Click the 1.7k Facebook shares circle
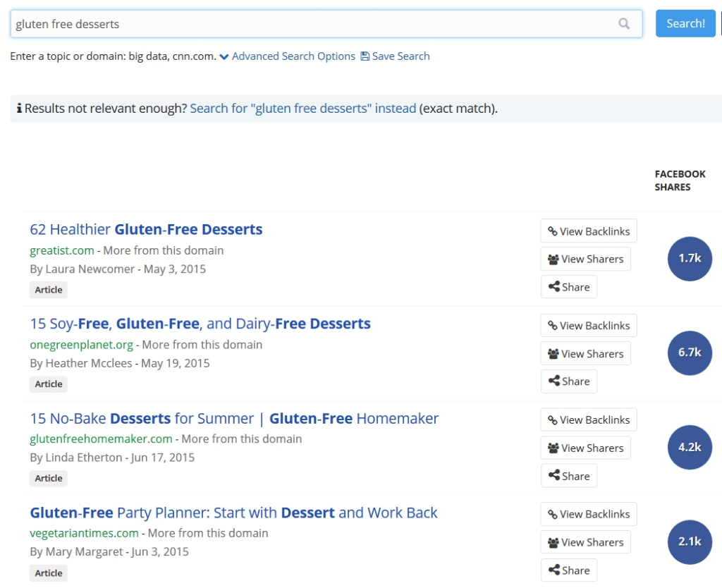The image size is (722, 588). click(690, 259)
